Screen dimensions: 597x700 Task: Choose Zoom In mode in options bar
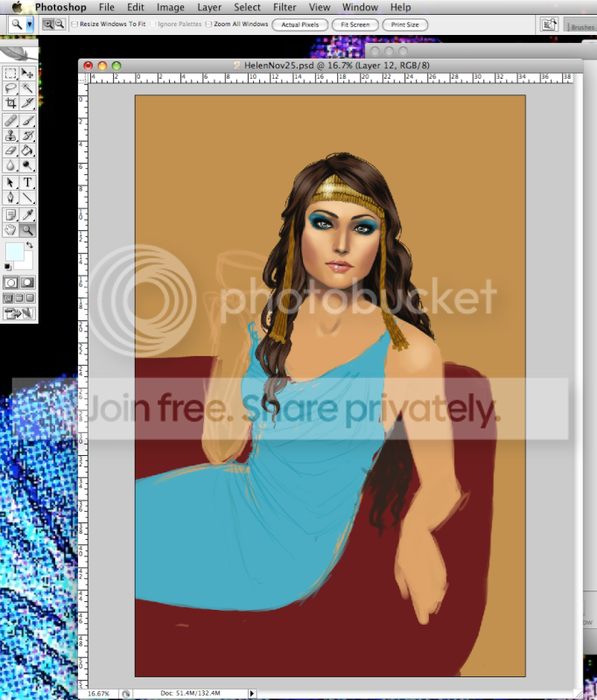48,24
